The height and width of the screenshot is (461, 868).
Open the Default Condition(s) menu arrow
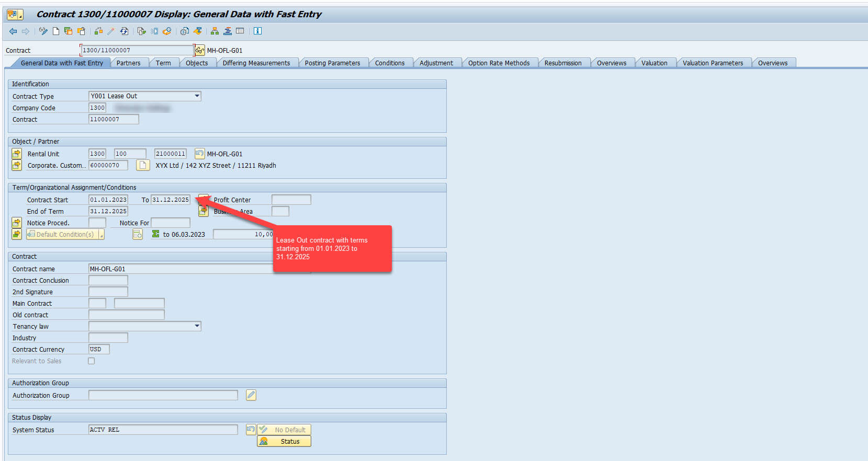click(x=102, y=235)
